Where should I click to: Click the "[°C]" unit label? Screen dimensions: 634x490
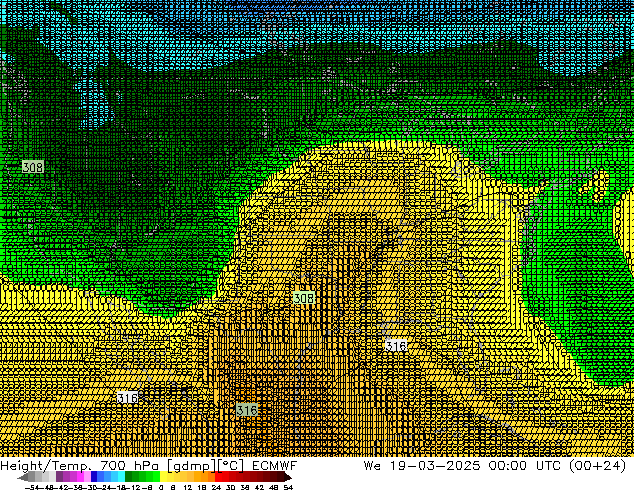[x=231, y=466]
